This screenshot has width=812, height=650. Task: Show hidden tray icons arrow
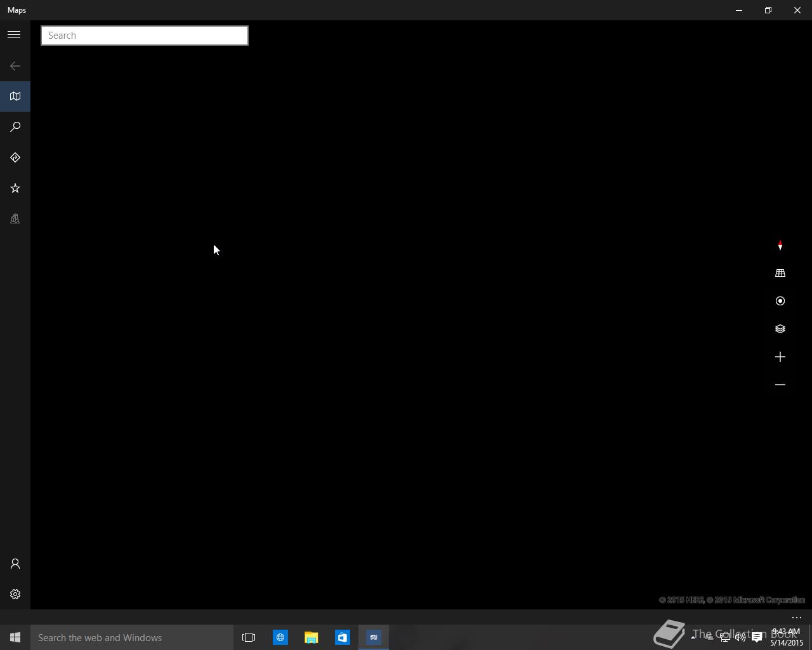(x=693, y=637)
